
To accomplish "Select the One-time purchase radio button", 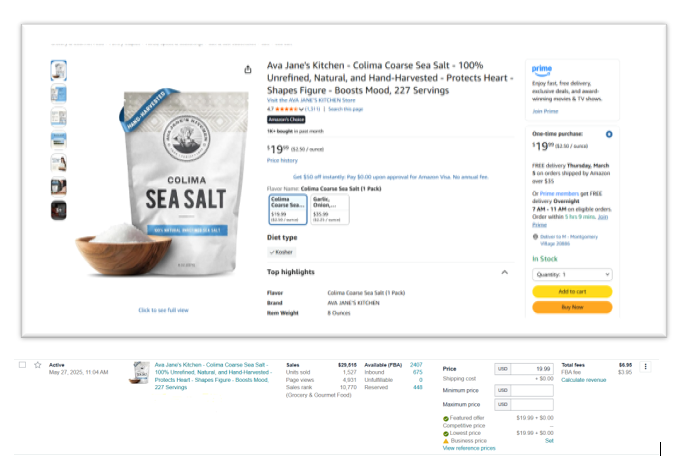I will click(609, 133).
